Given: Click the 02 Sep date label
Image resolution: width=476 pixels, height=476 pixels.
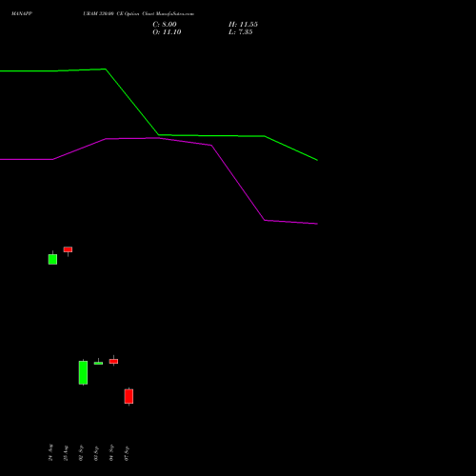Looking at the screenshot, I should coord(81,453).
